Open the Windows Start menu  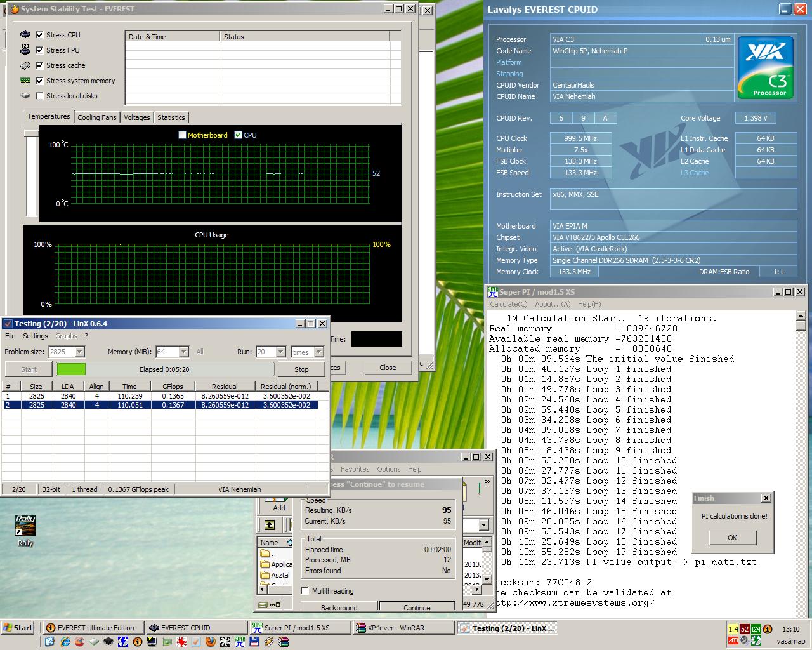[x=18, y=628]
